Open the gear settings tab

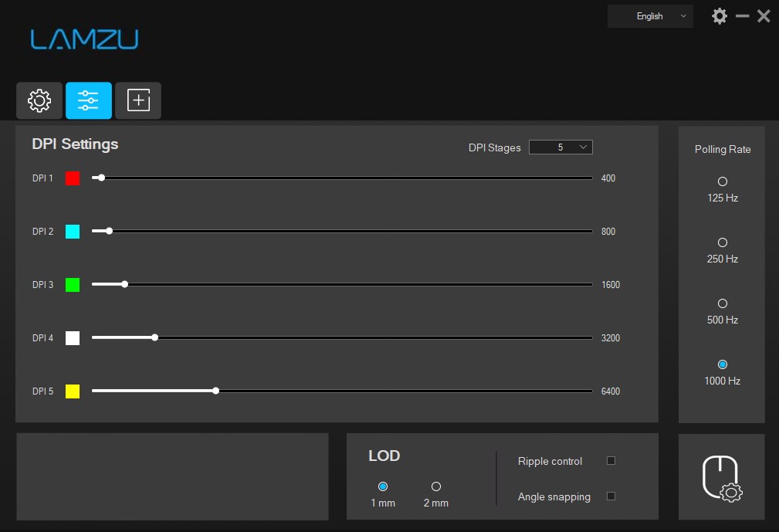[x=39, y=100]
